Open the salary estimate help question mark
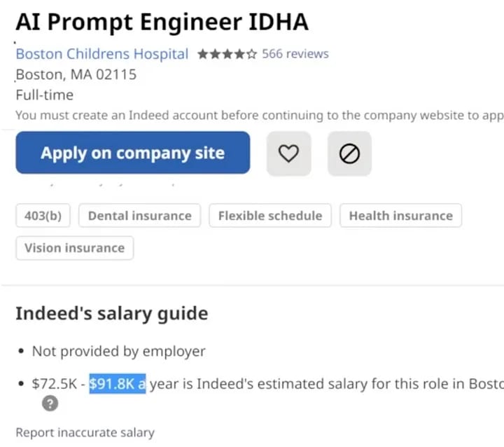 point(49,404)
